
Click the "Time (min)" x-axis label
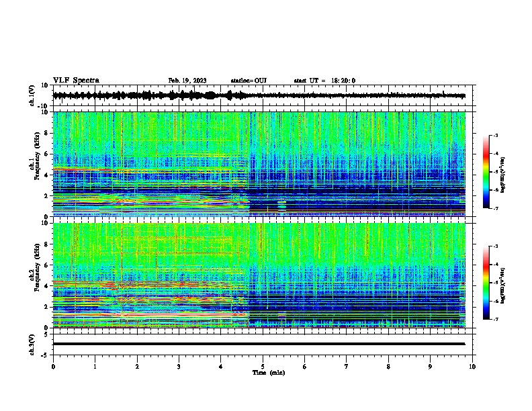[269, 373]
